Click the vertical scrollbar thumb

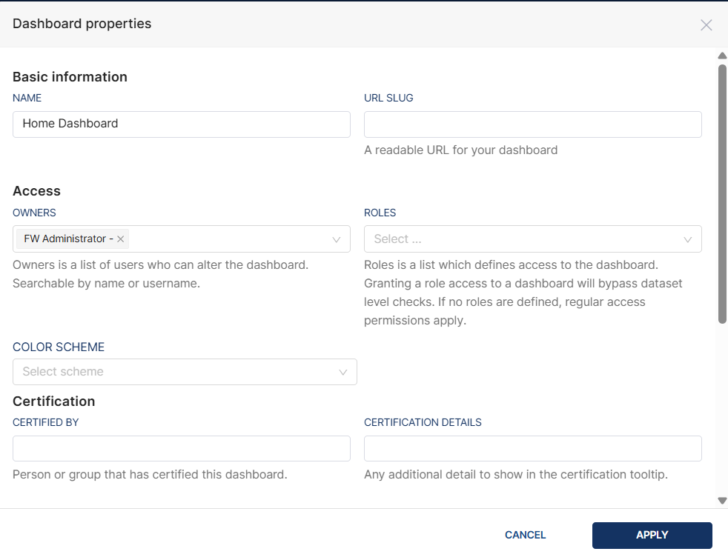tap(722, 193)
